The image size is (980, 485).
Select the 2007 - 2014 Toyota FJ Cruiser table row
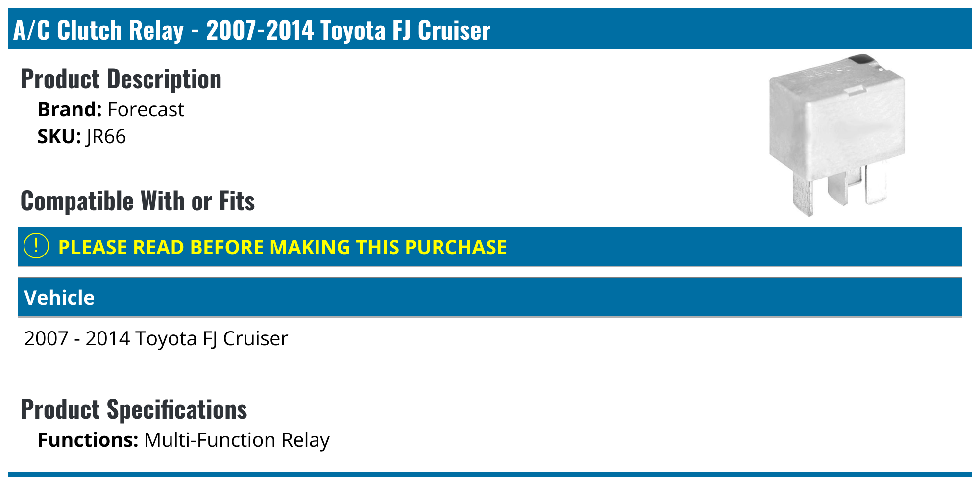point(156,338)
